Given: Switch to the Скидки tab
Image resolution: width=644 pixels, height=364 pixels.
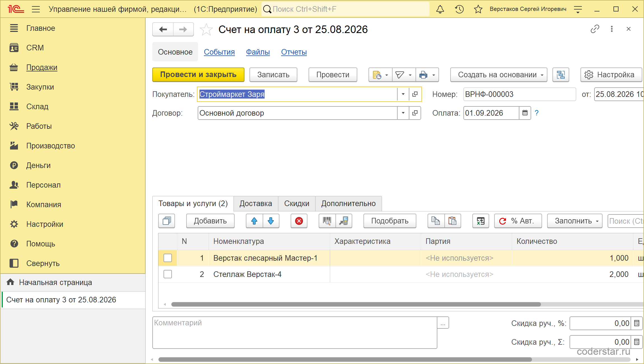Looking at the screenshot, I should 297,204.
